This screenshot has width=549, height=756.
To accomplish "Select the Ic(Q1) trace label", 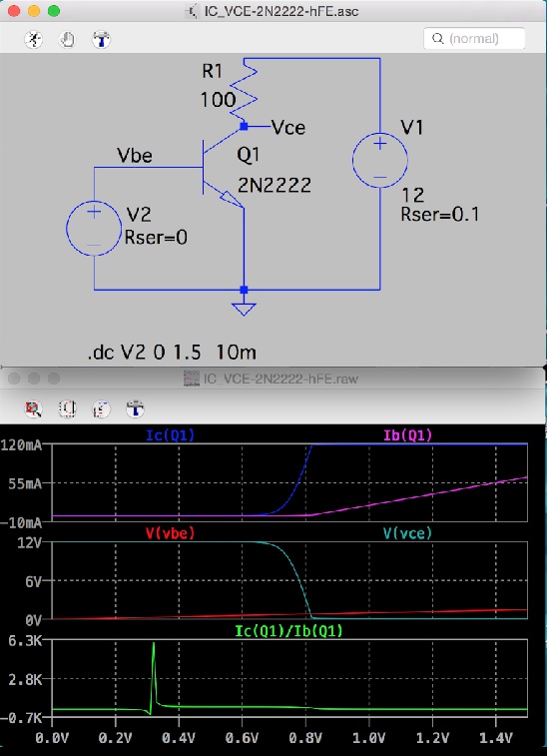I will 170,435.
